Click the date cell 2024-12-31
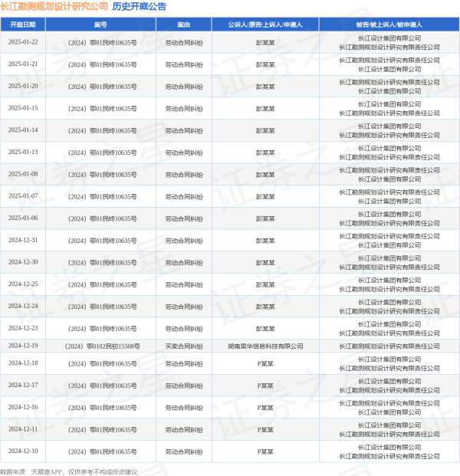The width and height of the screenshot is (460, 476). (23, 240)
